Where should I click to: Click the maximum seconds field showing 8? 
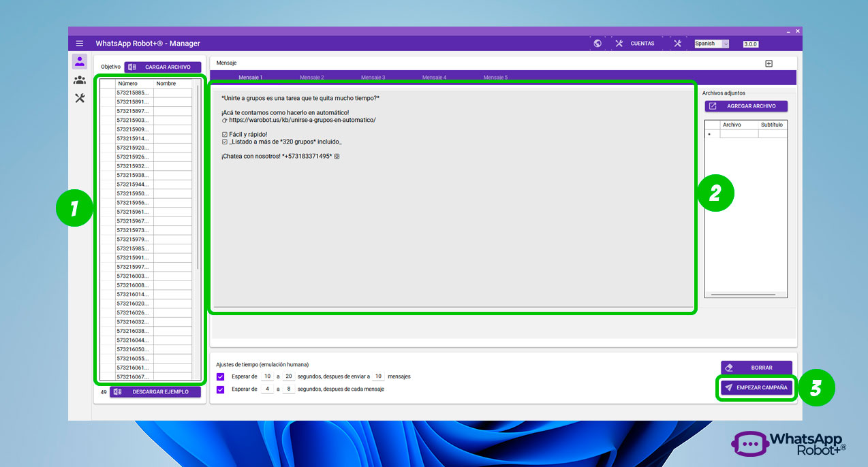289,389
